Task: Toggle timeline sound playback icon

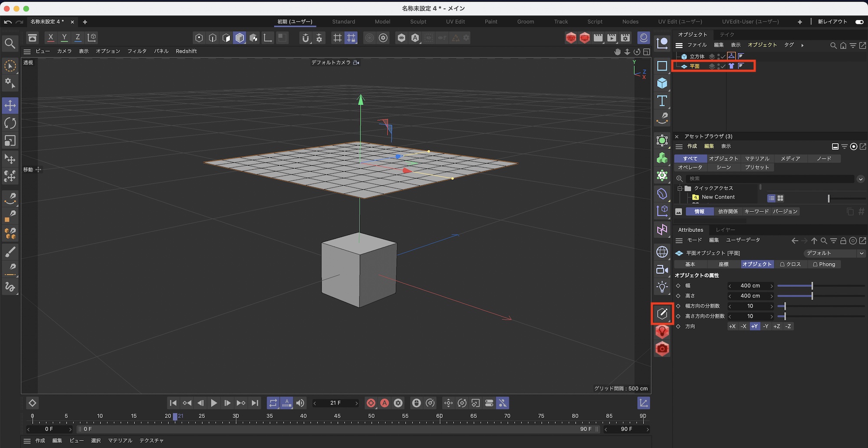Action: pyautogui.click(x=300, y=403)
